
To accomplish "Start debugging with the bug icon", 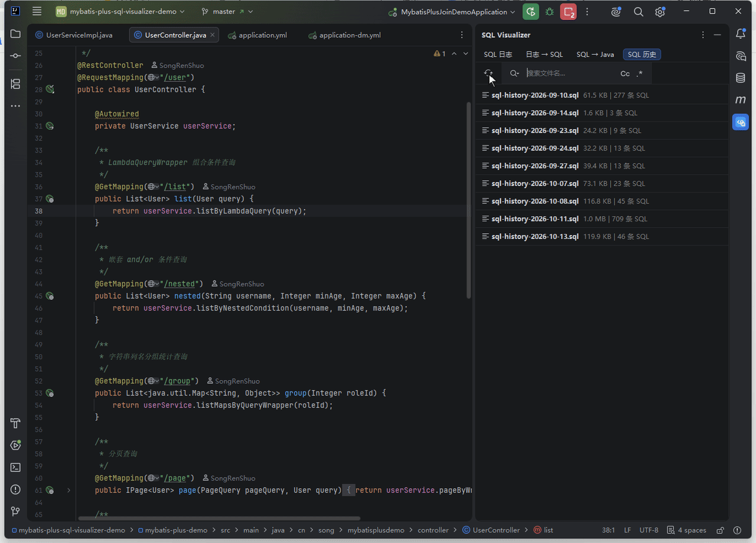I will pyautogui.click(x=550, y=11).
